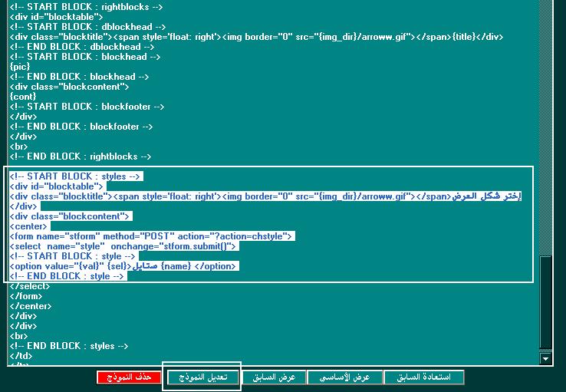The height and width of the screenshot is (392, 566).
Task: Click the استعادة السابق restore button
Action: point(423,377)
